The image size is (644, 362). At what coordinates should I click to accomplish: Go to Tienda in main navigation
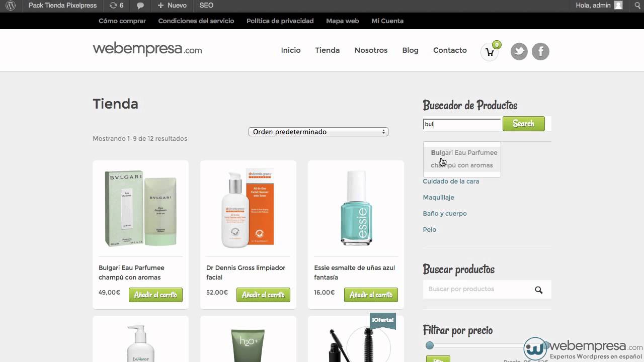[x=328, y=50]
